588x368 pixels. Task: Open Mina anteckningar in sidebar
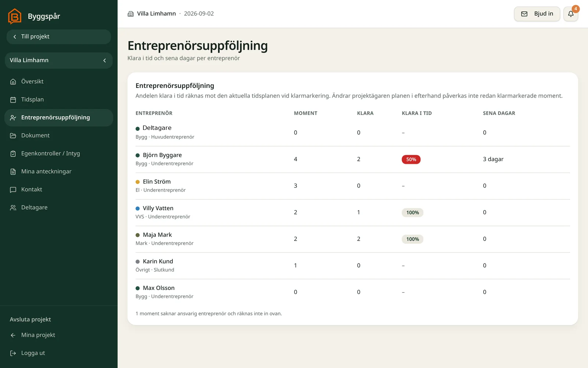click(x=59, y=172)
